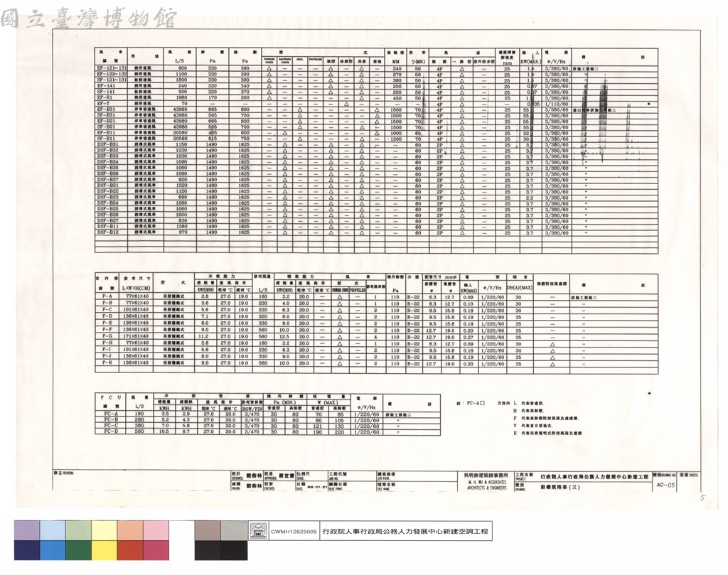Pick the dark green calibration swatch
Screen dimensions: 728x575
(78, 550)
